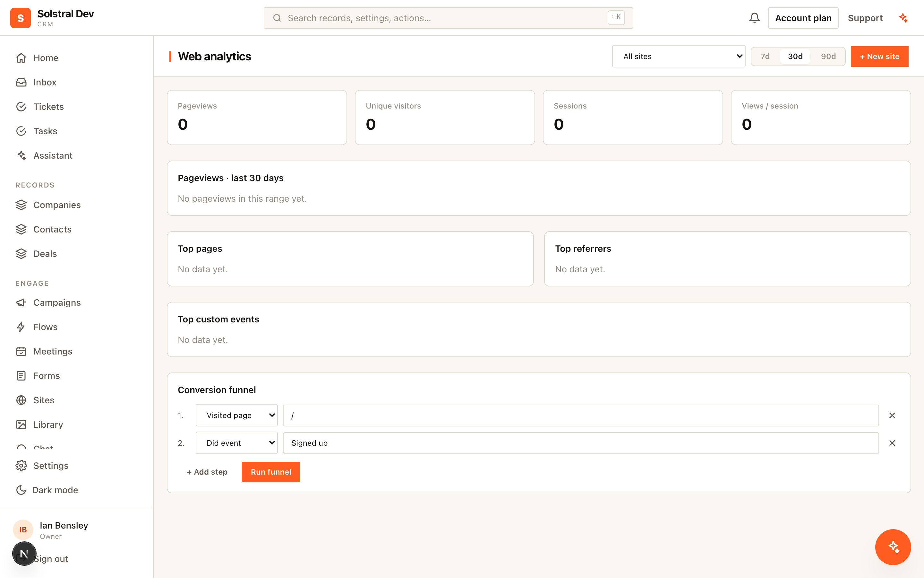
Task: Click the Unique visitors stat card
Action: pos(445,117)
